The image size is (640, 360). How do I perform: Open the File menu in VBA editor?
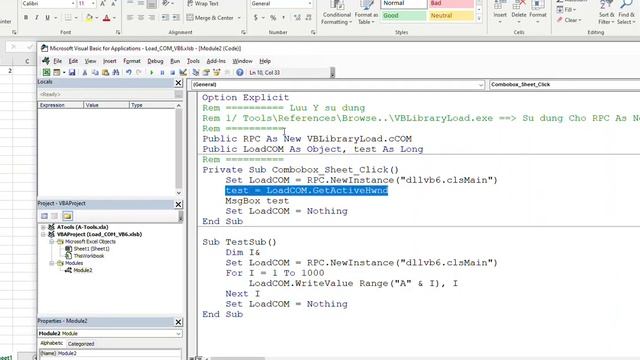point(58,61)
